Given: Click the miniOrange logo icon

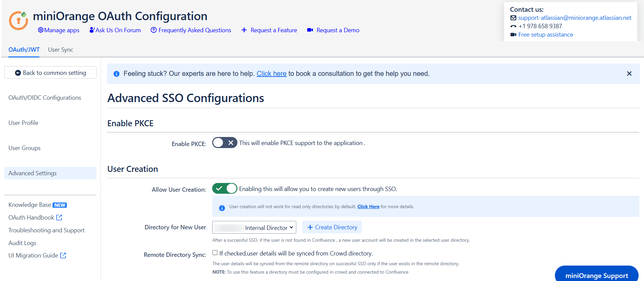Looking at the screenshot, I should pos(18,21).
